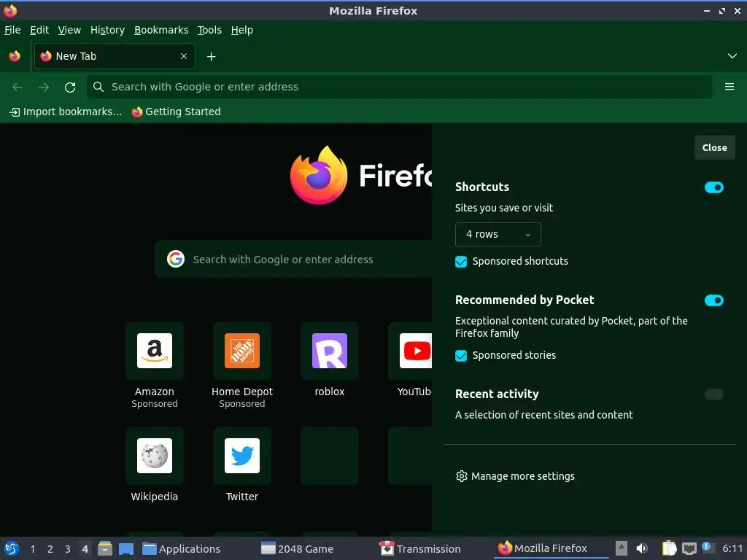Click the network status tray icon
Screen dimensions: 747x560
tap(689, 548)
